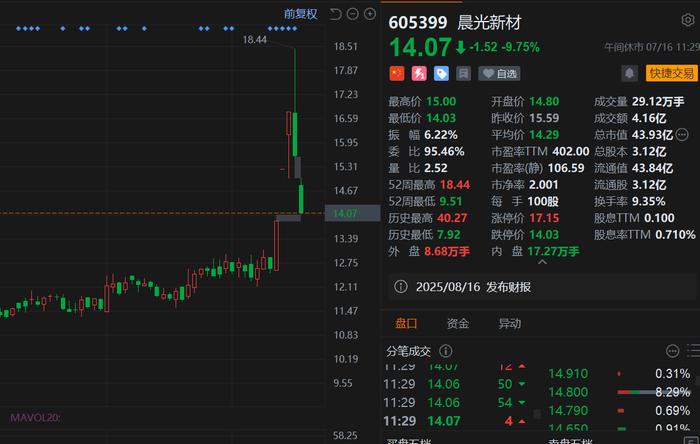Screen dimensions: 700x444
Task: Click 量比 value 2.52
Action: click(436, 168)
